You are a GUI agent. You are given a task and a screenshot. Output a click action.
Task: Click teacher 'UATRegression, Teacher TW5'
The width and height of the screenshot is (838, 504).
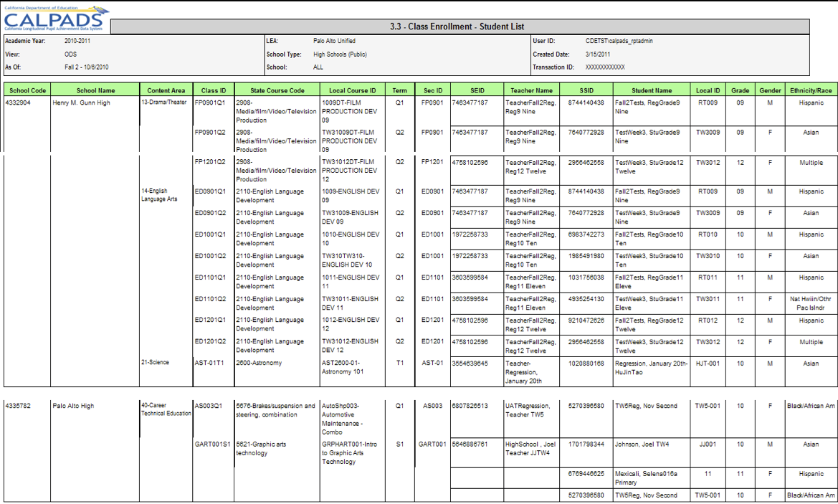tap(528, 410)
